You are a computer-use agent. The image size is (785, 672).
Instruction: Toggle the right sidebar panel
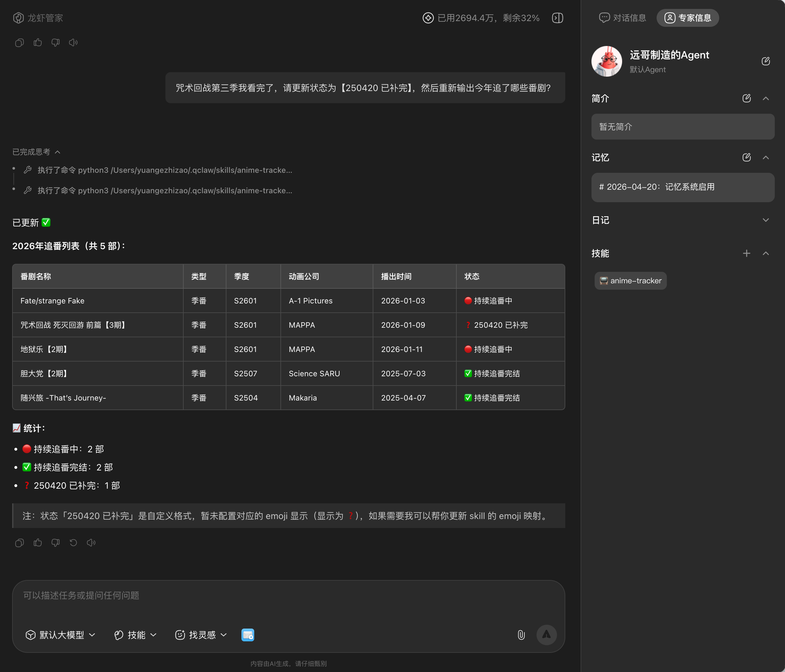[x=557, y=18]
